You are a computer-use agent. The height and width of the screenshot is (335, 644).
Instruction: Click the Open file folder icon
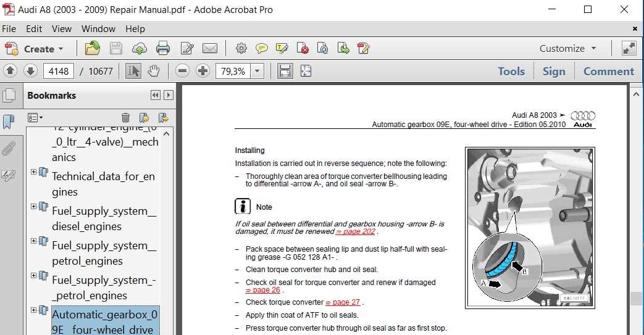click(93, 49)
